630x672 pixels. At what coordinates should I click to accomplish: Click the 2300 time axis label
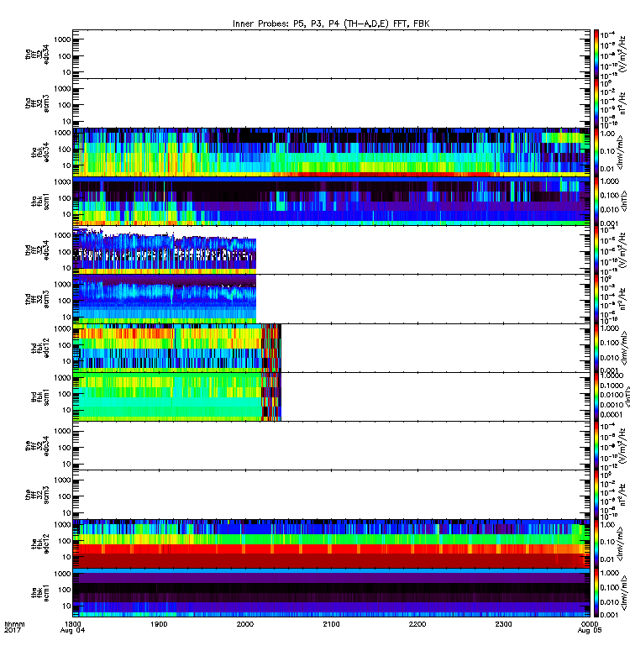pyautogui.click(x=503, y=623)
